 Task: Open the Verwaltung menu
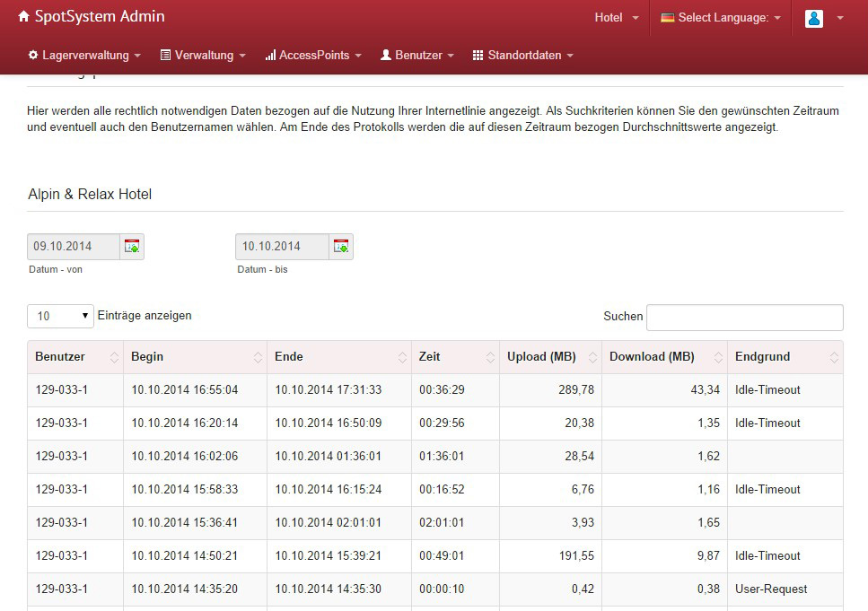coord(203,55)
